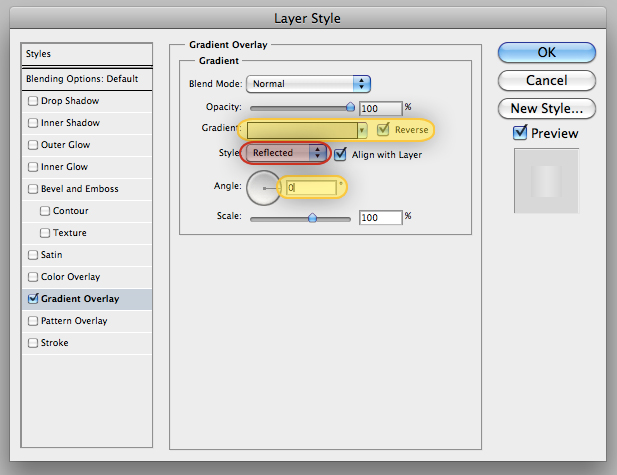Open the gradient picker arrow
The image size is (617, 475).
(x=362, y=130)
